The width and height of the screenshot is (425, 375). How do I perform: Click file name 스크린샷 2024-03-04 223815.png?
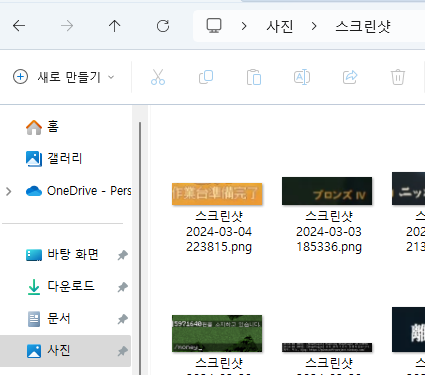coord(219,232)
